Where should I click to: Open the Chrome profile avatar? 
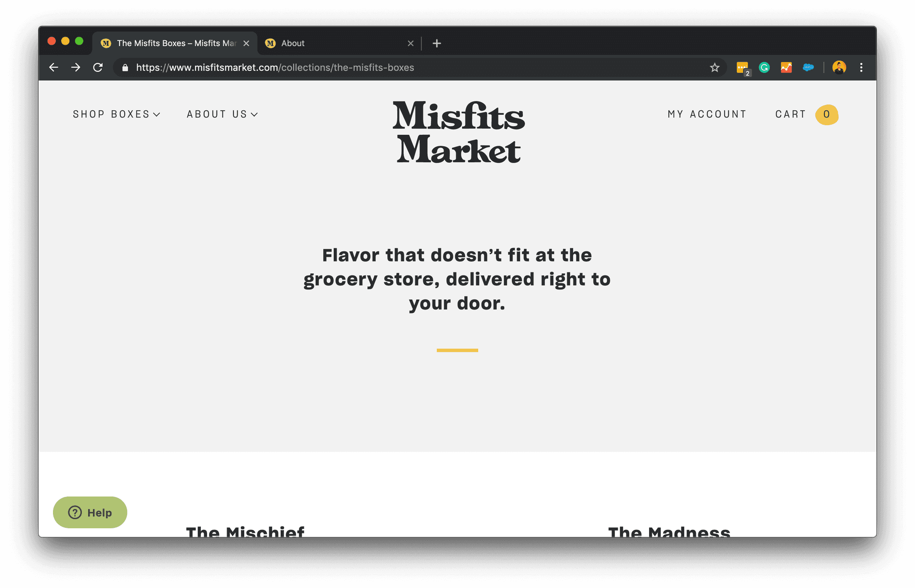pyautogui.click(x=839, y=67)
